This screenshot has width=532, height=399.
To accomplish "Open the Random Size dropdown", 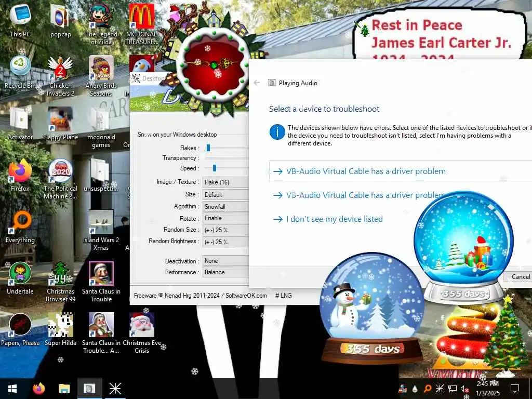I will pos(225,230).
